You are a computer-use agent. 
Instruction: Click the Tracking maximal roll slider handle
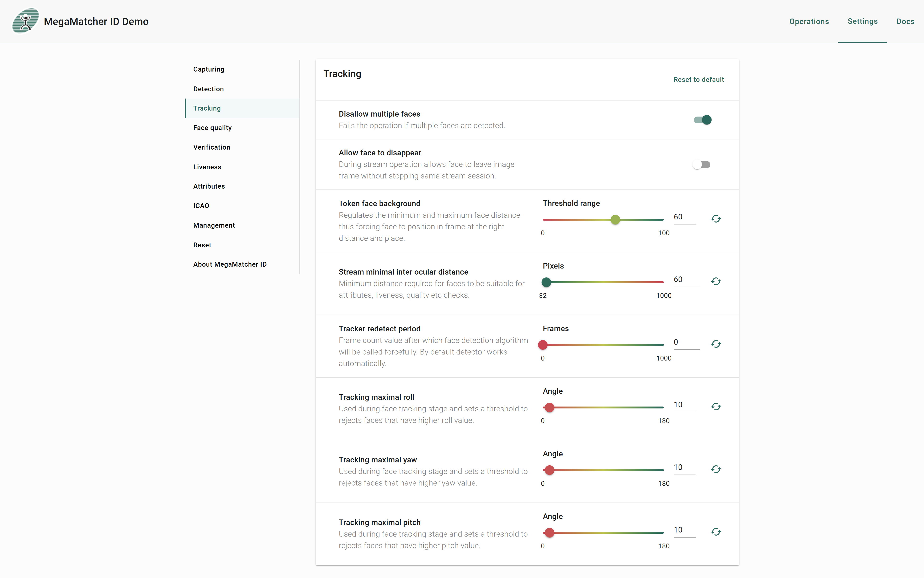click(x=549, y=407)
